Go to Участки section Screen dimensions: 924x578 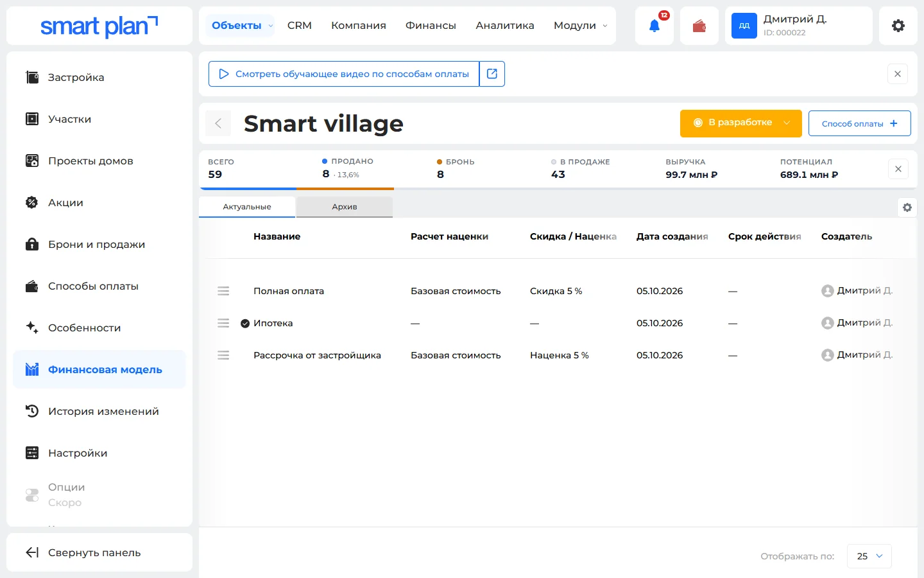(x=99, y=119)
